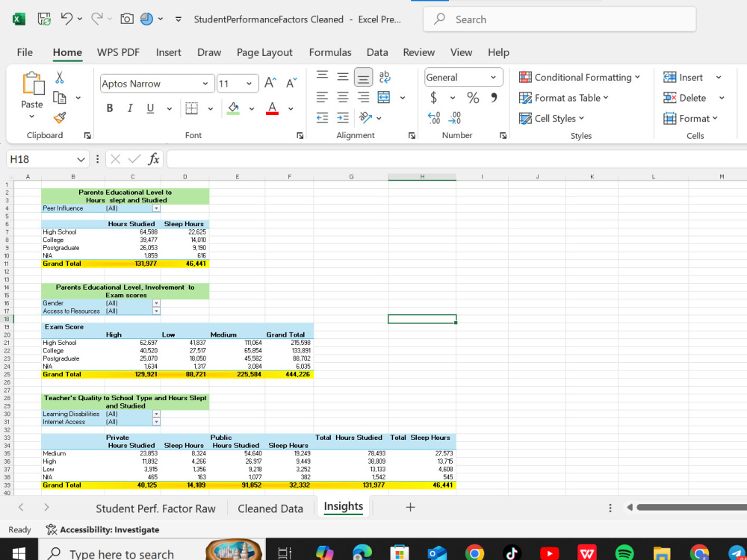Screen dimensions: 747x560
Task: Apply the red font color
Action: pos(272,108)
